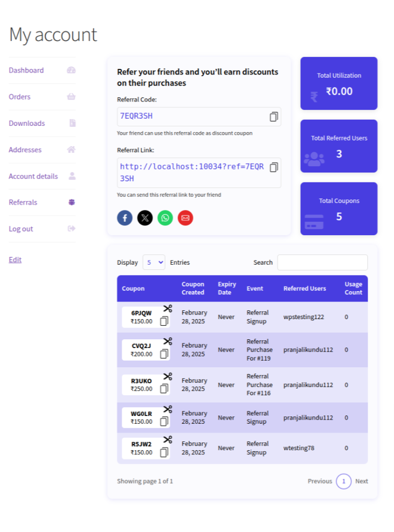Copy the referral link to clipboard
394x532 pixels.
[x=274, y=167]
